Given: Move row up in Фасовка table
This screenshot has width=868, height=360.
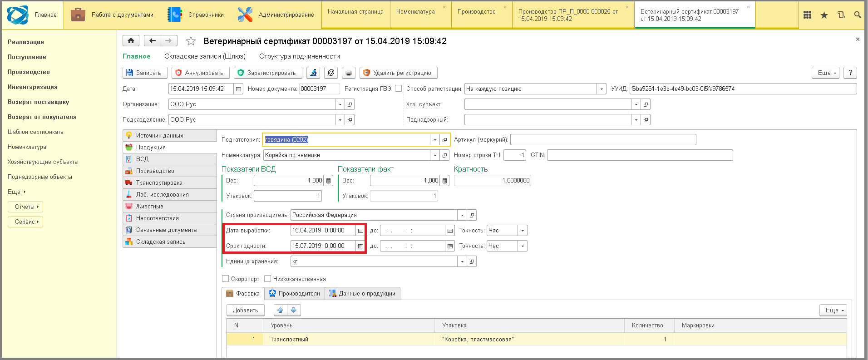Looking at the screenshot, I should point(281,310).
